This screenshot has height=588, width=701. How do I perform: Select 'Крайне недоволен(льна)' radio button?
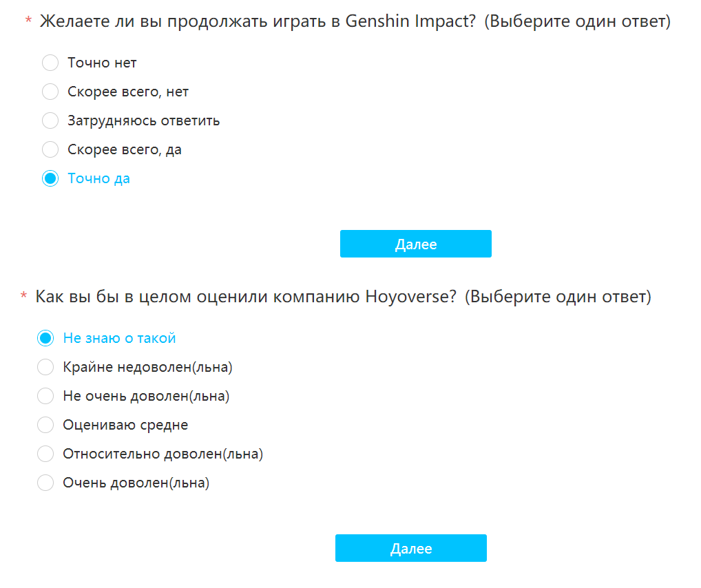45,367
